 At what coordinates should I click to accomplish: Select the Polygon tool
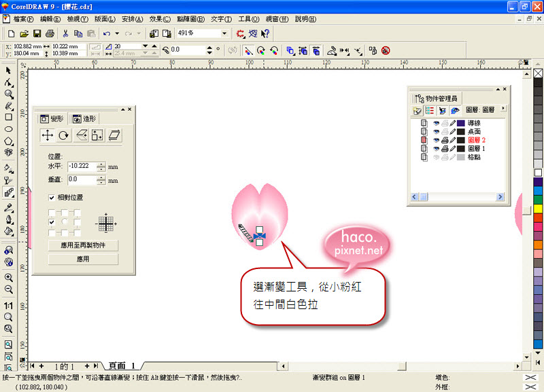9,141
